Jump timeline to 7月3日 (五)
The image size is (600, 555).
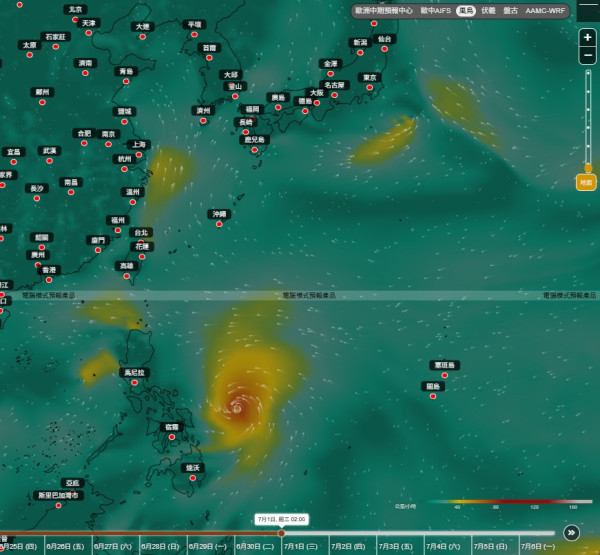pyautogui.click(x=396, y=546)
